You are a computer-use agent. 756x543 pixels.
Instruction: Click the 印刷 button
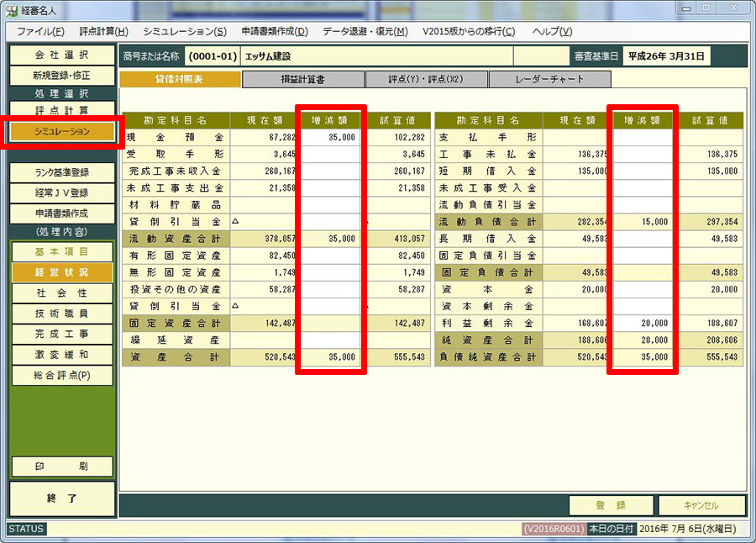pos(61,467)
